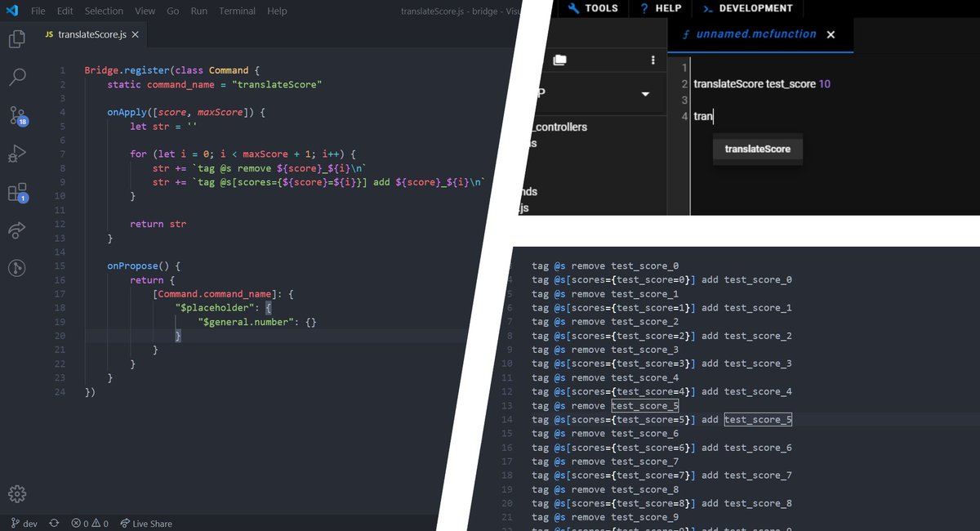980x531 pixels.
Task: Open the Manage gear in VS Code
Action: (x=17, y=493)
